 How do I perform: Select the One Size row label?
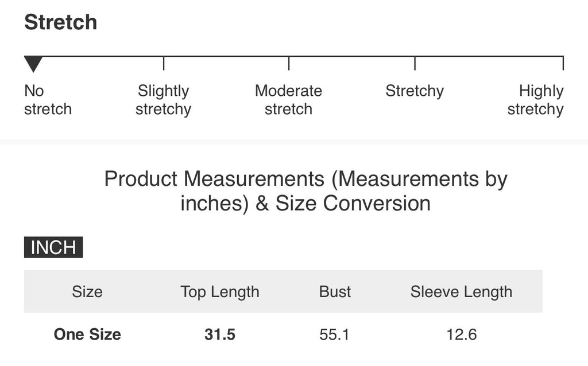tap(87, 334)
